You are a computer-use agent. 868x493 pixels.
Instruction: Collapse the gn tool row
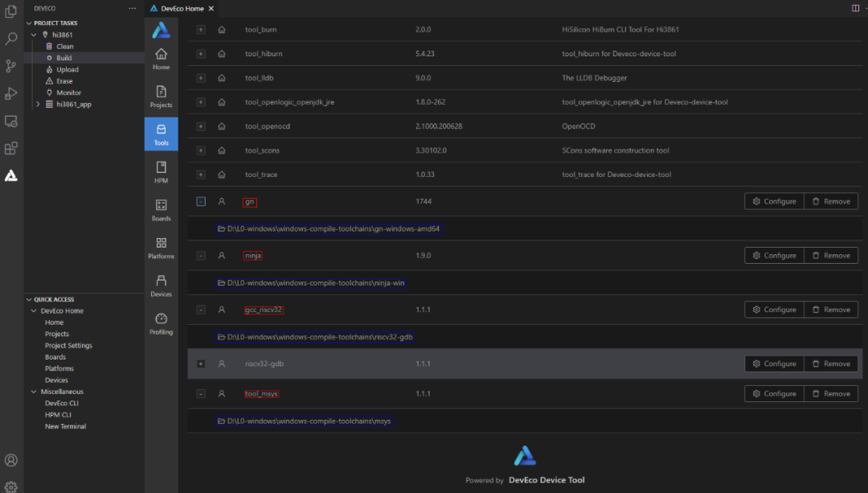click(x=201, y=202)
